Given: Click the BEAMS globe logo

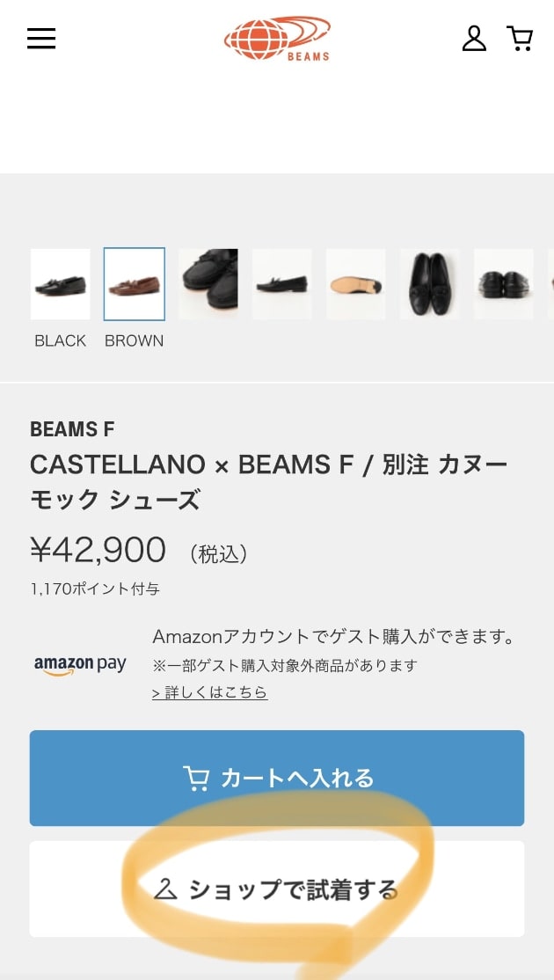Looking at the screenshot, I should click(x=277, y=39).
